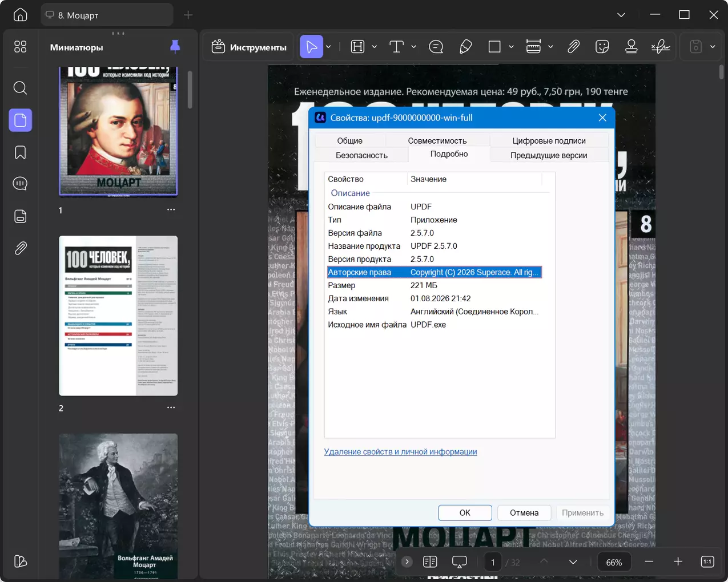Viewport: 728px width, 582px height.
Task: Select the Подробно tab
Action: pyautogui.click(x=449, y=154)
